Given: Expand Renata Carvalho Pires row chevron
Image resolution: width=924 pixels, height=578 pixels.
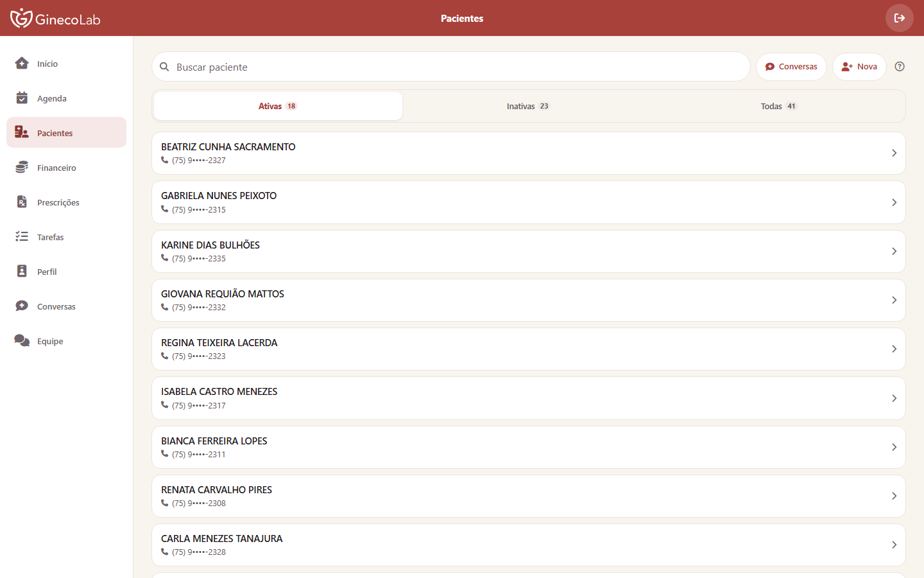Looking at the screenshot, I should point(894,496).
